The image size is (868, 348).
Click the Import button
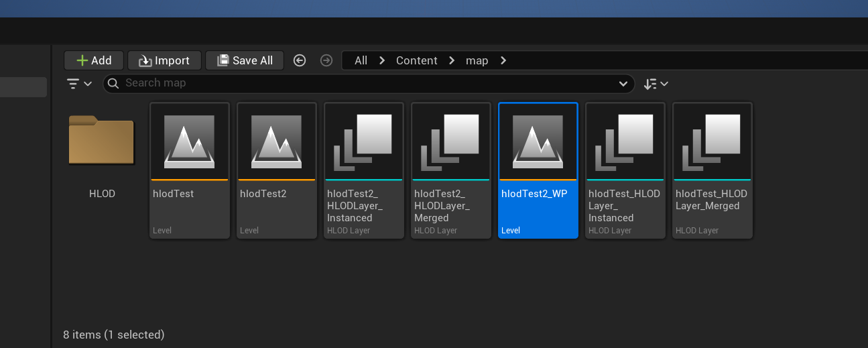tap(164, 60)
